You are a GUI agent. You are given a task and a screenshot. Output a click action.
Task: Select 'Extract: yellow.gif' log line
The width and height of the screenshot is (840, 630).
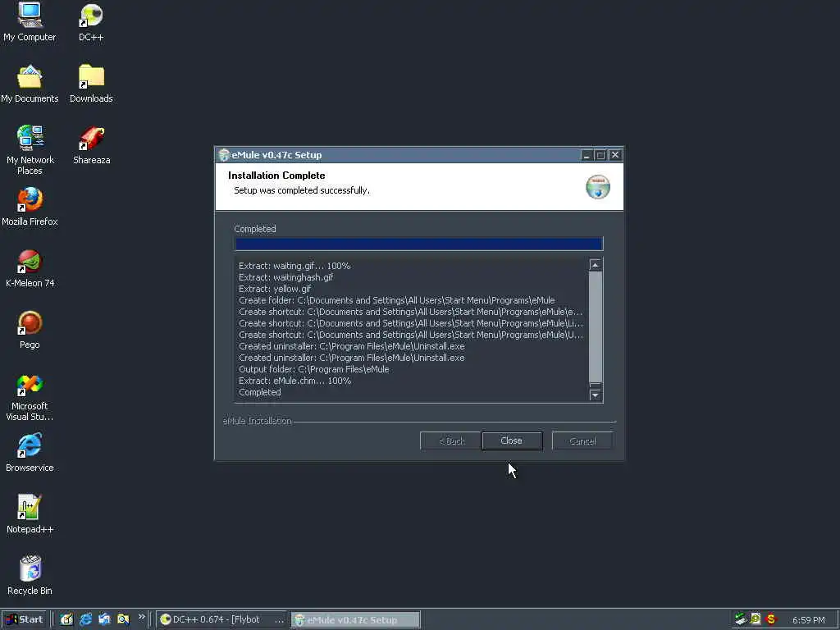tap(275, 289)
